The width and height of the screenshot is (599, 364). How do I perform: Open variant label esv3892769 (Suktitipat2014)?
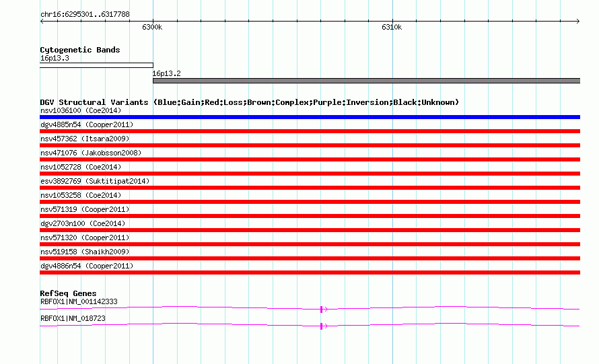[95, 181]
